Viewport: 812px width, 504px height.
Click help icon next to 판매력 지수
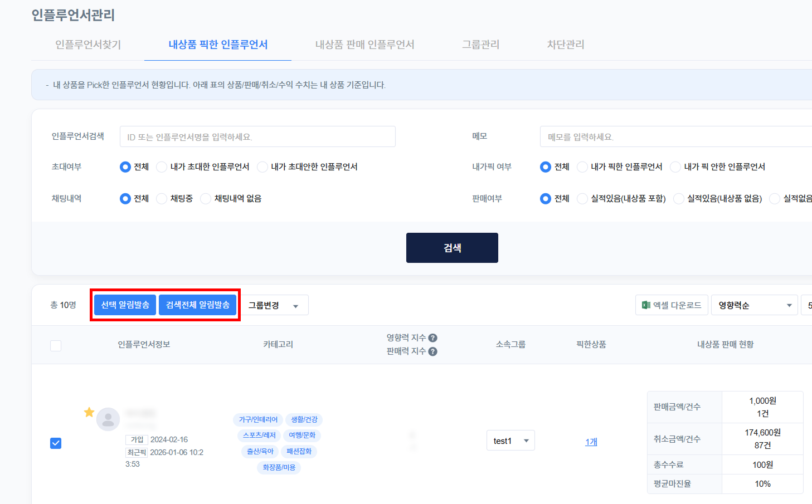pos(433,351)
